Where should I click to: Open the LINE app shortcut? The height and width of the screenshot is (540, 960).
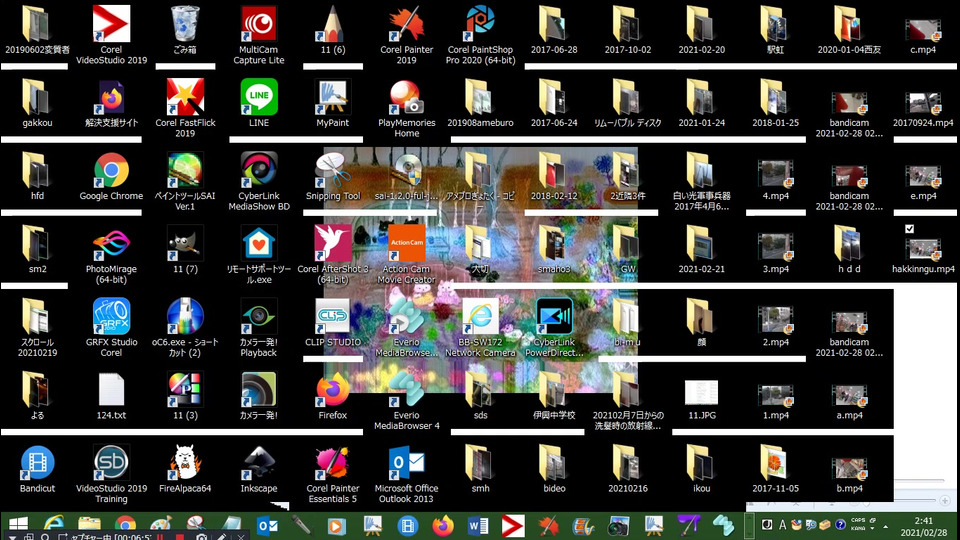[258, 103]
